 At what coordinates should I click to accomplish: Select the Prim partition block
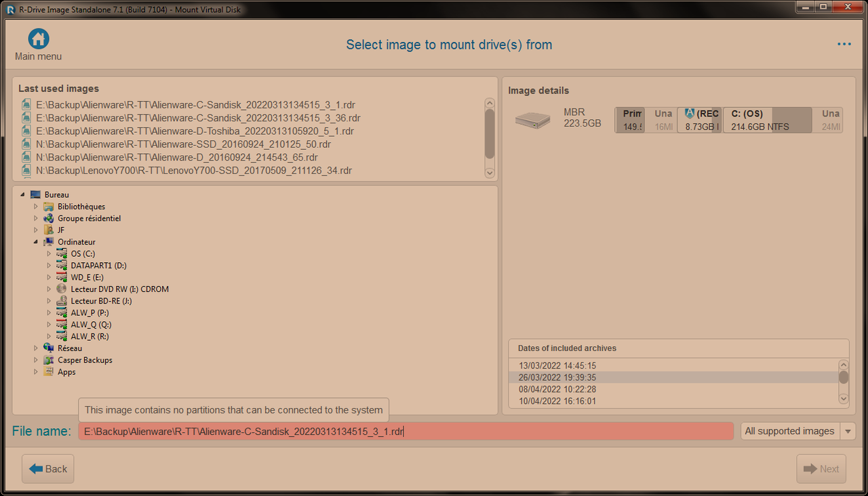(x=630, y=120)
